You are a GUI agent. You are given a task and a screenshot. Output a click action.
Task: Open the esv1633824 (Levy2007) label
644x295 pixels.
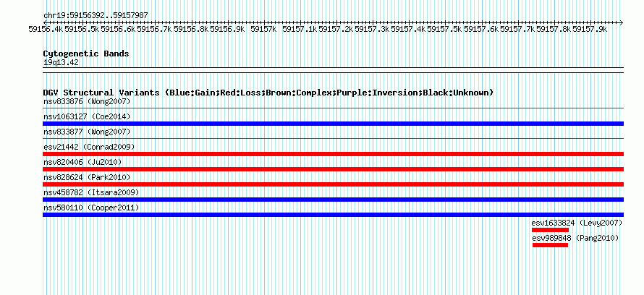pyautogui.click(x=577, y=223)
